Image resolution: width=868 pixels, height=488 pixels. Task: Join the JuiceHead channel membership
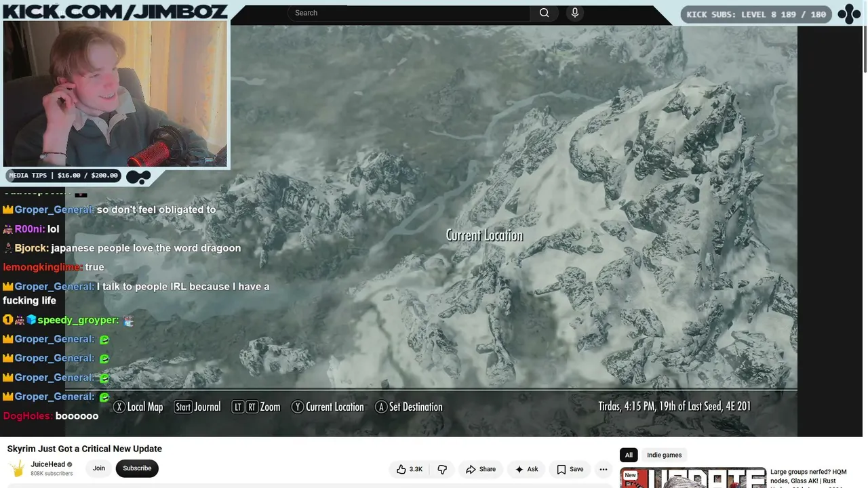coord(99,468)
